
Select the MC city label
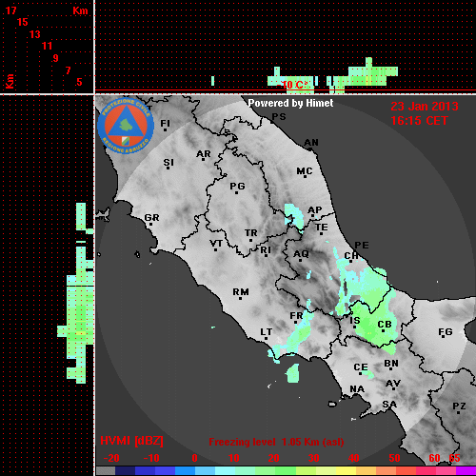pos(305,171)
